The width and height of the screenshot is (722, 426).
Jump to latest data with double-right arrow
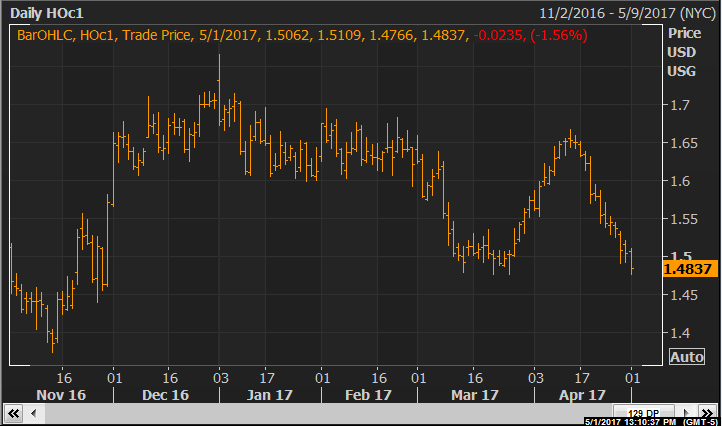[x=707, y=412]
